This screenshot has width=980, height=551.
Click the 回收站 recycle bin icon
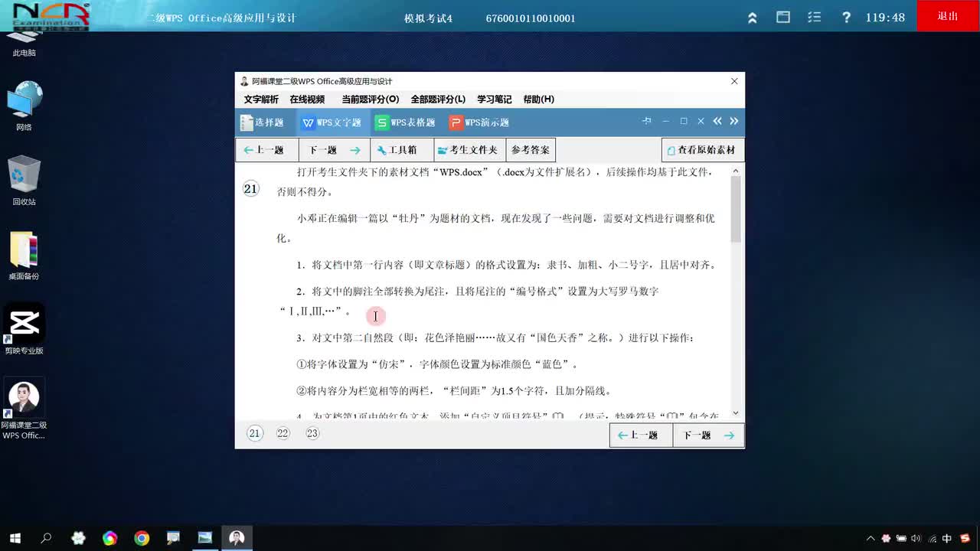[x=24, y=181]
